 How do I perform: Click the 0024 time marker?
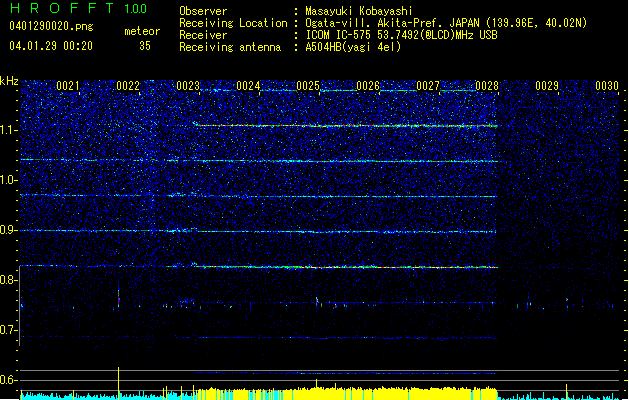tap(248, 86)
